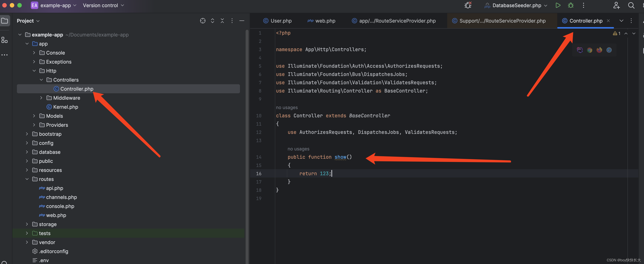Viewport: 644px width, 264px height.
Task: Click BaseController in class declaration
Action: [x=369, y=116]
